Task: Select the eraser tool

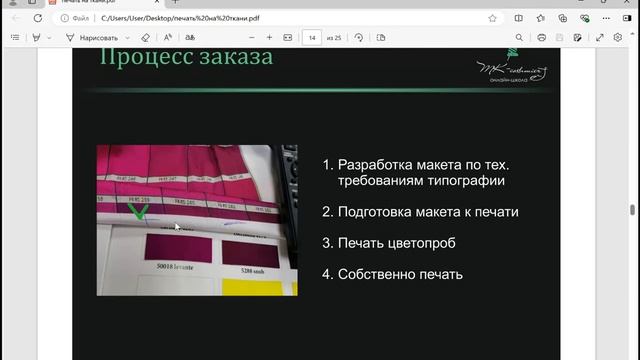Action: pos(145,38)
